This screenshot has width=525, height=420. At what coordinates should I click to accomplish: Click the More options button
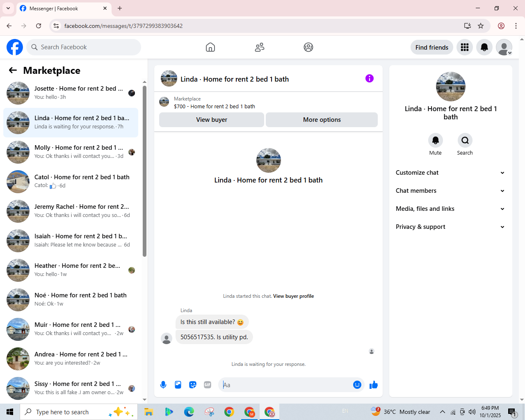pos(322,120)
